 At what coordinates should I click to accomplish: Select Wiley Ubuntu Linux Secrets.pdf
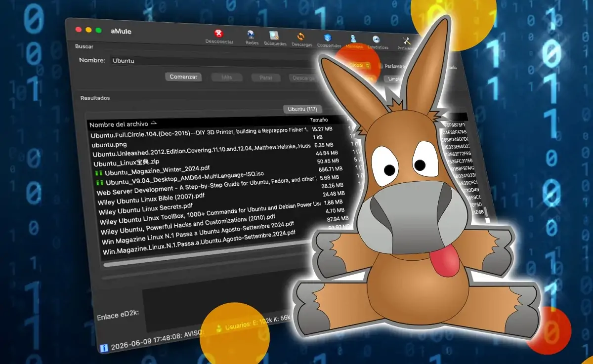point(146,208)
